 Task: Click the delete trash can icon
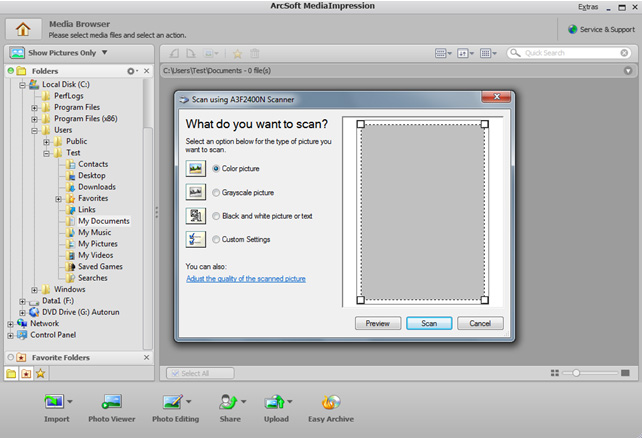click(x=255, y=53)
